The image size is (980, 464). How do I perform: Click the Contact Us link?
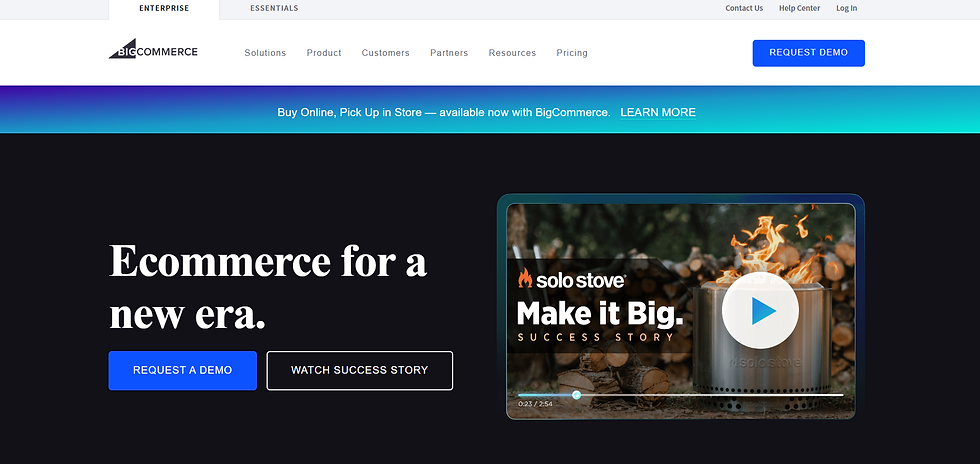tap(744, 8)
